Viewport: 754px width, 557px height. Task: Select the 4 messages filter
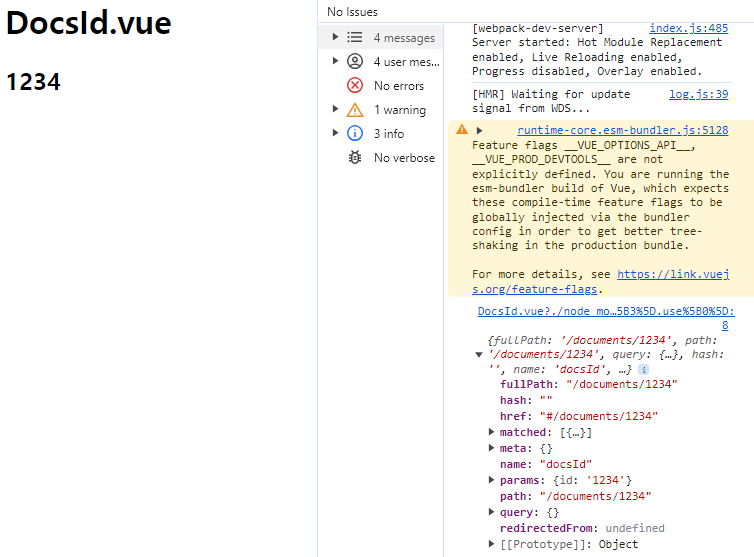click(381, 38)
